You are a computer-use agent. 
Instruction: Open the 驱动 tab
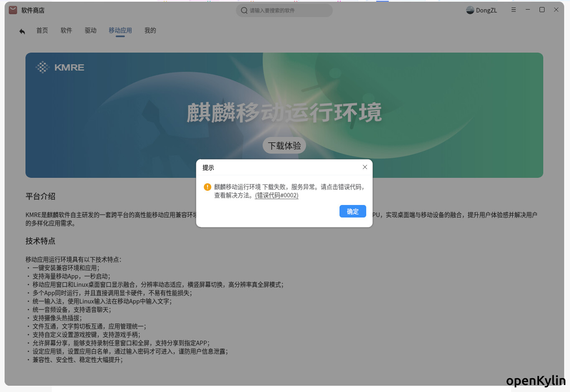[91, 30]
